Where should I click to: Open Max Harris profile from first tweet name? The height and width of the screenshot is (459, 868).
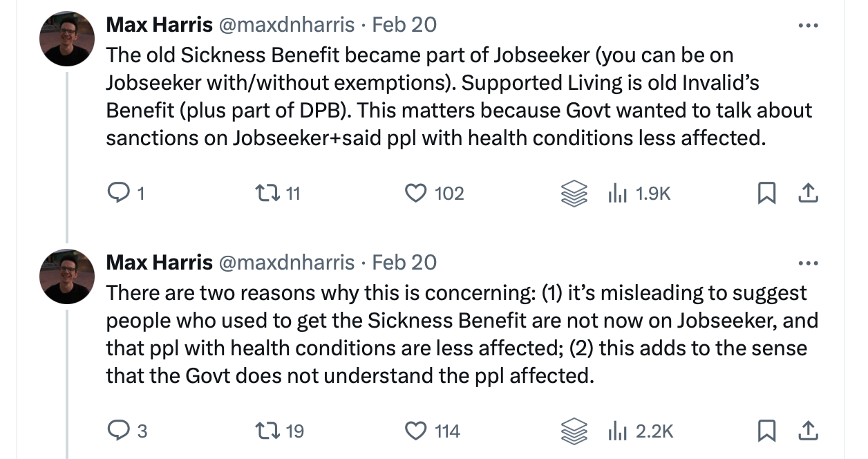click(x=159, y=25)
